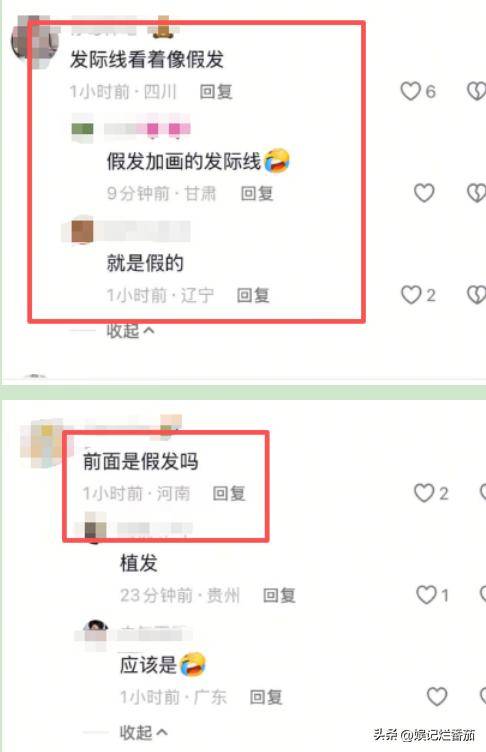Dislike the reply "假发加画的发际线"
The width and height of the screenshot is (486, 752).
pyautogui.click(x=476, y=193)
